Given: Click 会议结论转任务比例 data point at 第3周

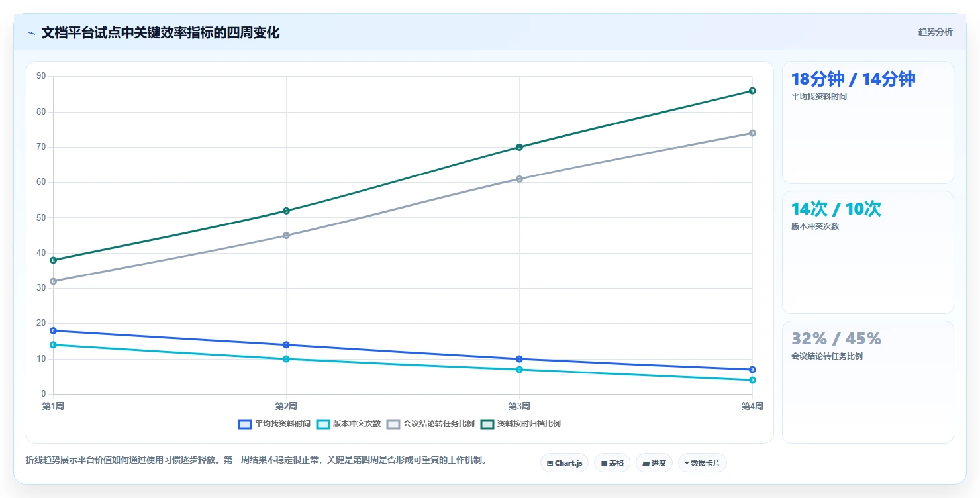Looking at the screenshot, I should [x=519, y=179].
